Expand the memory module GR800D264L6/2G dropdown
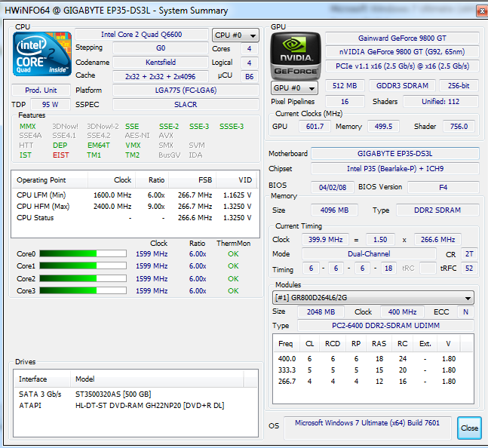Viewport: 488px width, 448px height. 373,298
